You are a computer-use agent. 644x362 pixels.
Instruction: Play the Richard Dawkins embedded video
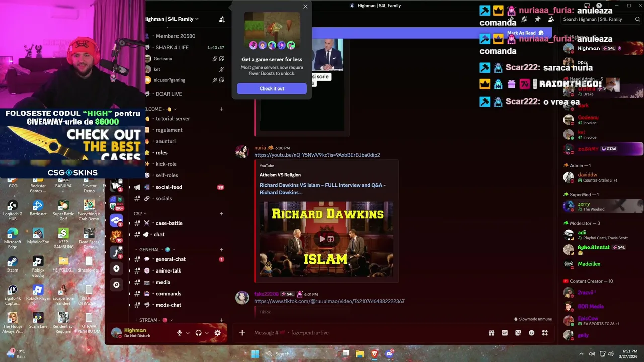point(322,239)
